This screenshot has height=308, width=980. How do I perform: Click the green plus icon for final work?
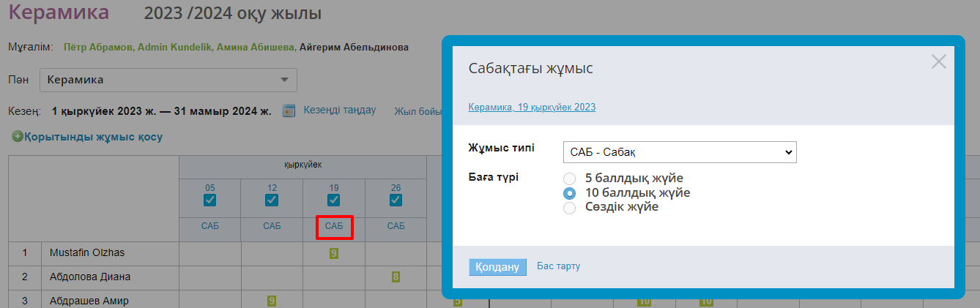[17, 136]
